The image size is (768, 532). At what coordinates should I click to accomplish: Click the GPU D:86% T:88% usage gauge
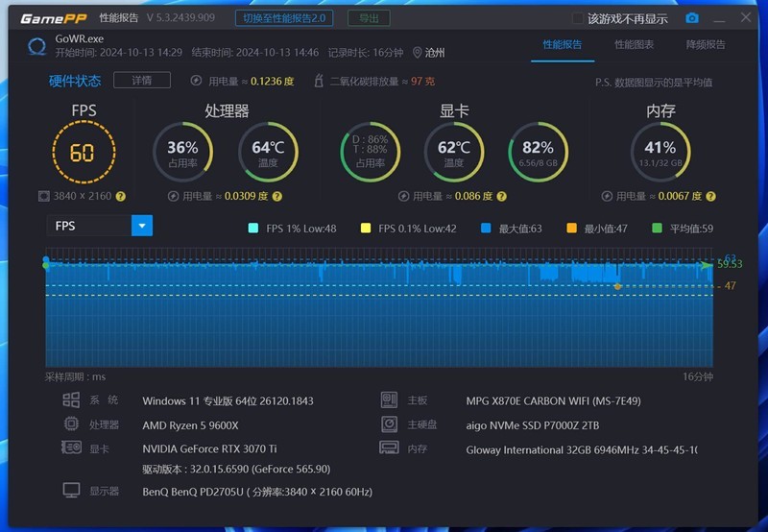coord(370,153)
